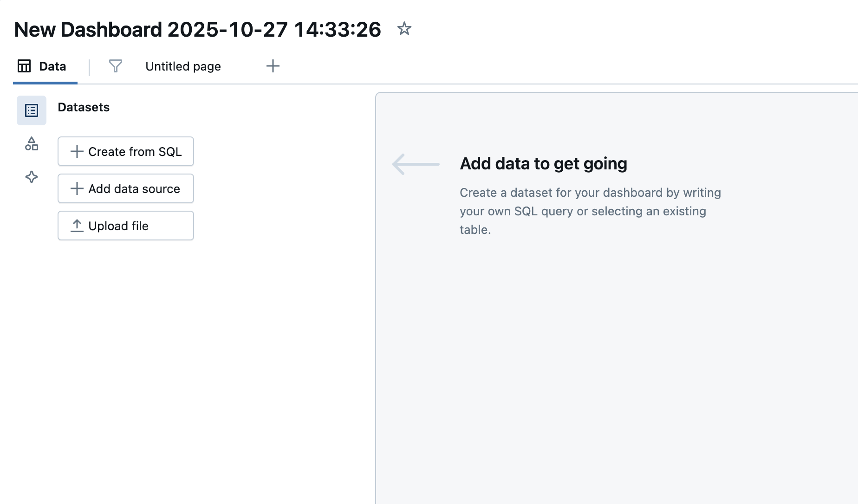858x504 pixels.
Task: Click the plus icon on Create from SQL
Action: click(x=77, y=152)
